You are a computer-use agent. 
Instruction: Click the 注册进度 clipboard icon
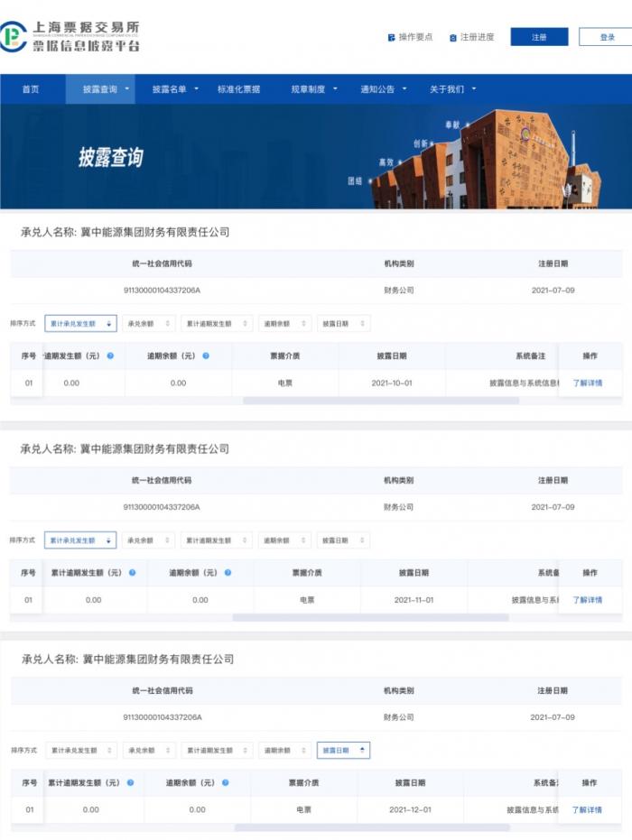coord(453,38)
